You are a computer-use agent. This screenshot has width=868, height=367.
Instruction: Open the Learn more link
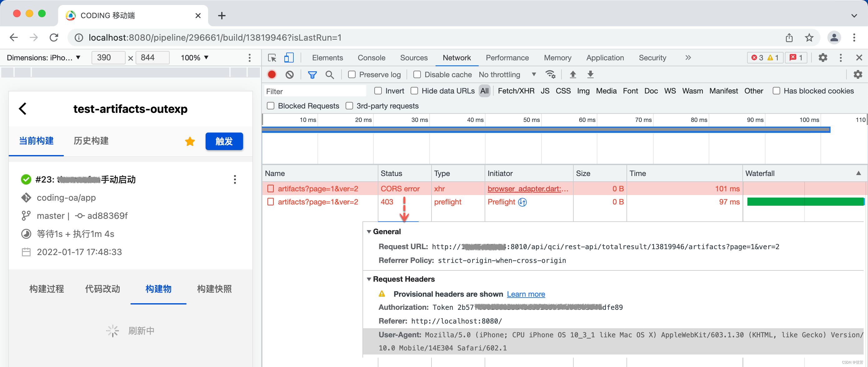point(526,294)
